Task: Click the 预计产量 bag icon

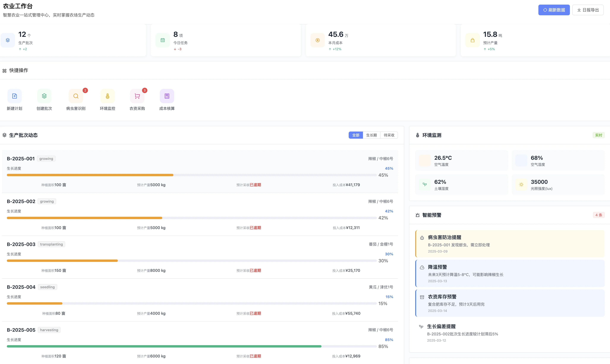Action: [x=472, y=40]
